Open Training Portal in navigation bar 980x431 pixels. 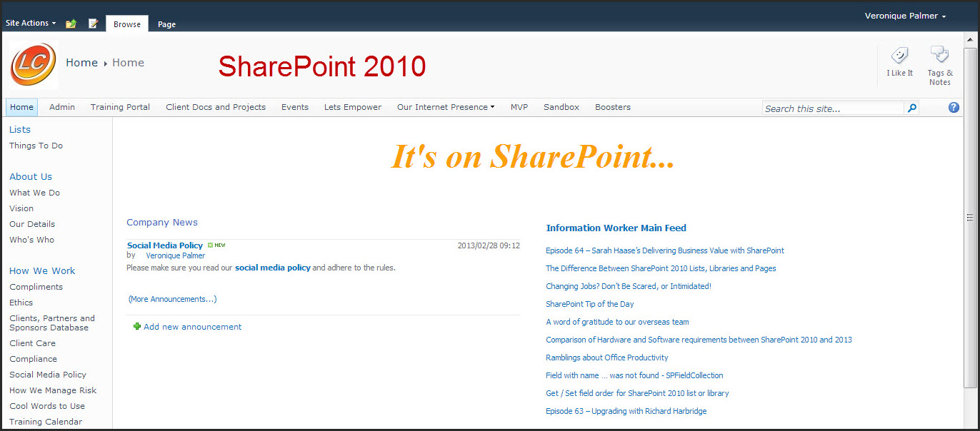[120, 107]
